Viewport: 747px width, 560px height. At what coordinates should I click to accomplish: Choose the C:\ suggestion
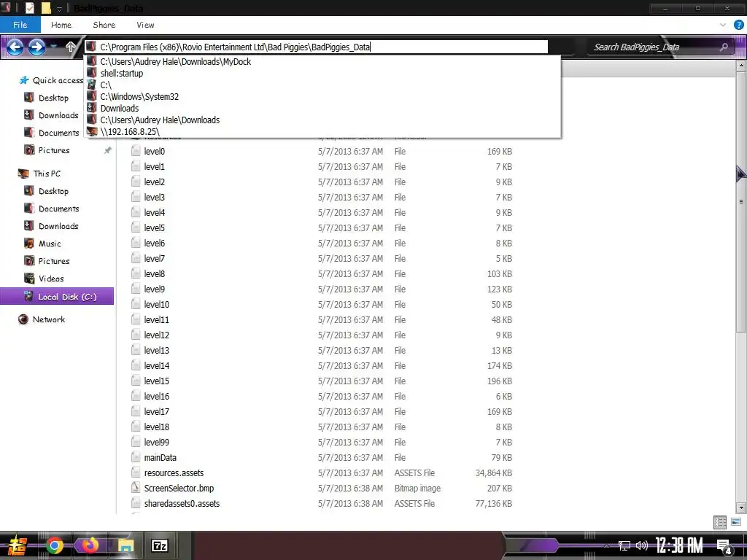[322, 85]
